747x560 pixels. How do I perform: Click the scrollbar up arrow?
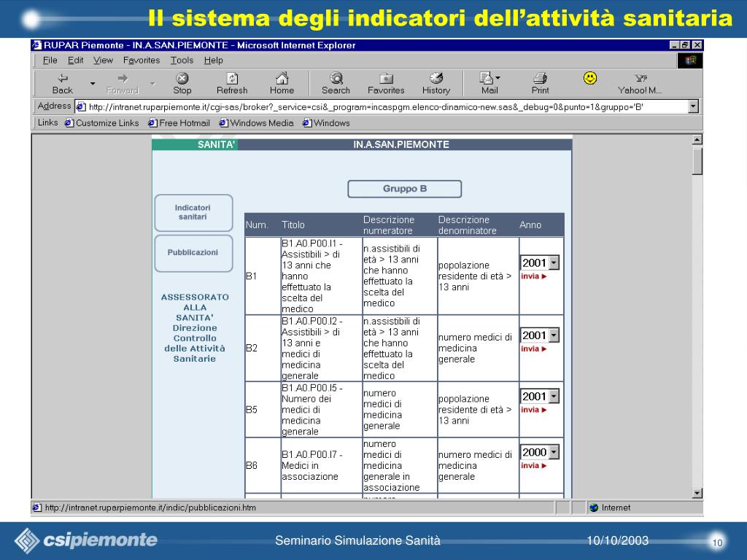pyautogui.click(x=697, y=139)
